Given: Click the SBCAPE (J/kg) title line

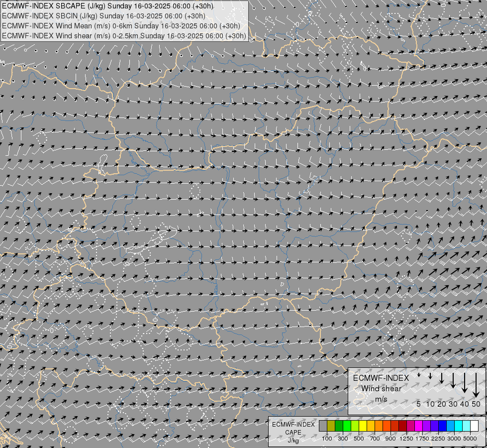Looking at the screenshot, I should pos(107,6).
